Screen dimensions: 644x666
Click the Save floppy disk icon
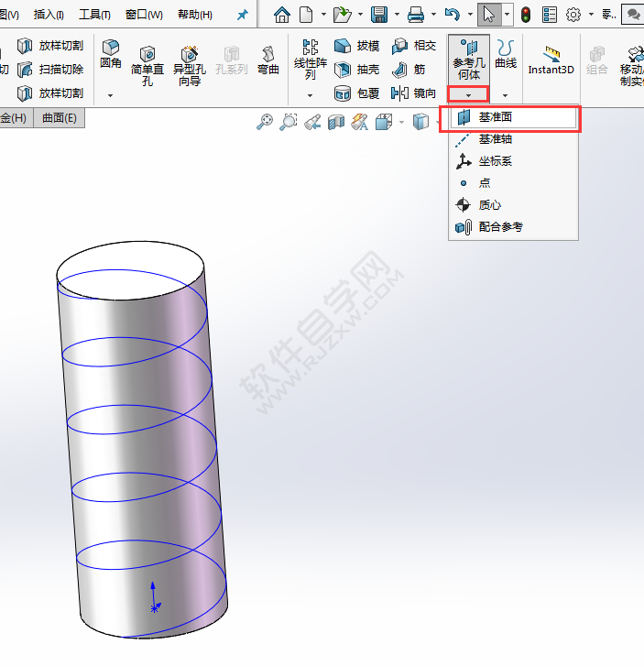pos(379,15)
